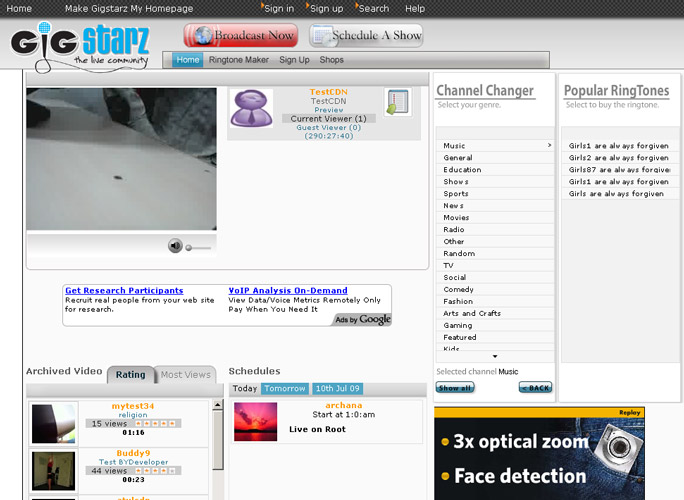Select the Radio channel
684x500 pixels.
(495, 229)
